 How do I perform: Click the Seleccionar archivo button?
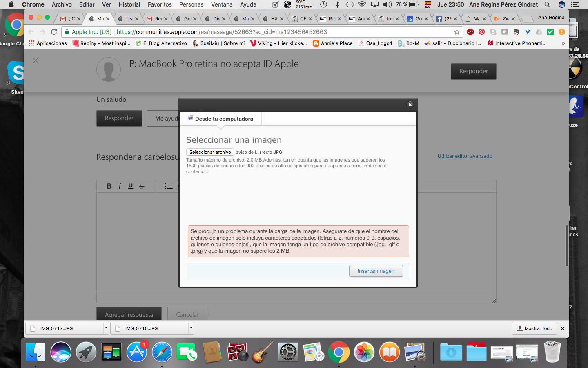tap(210, 152)
